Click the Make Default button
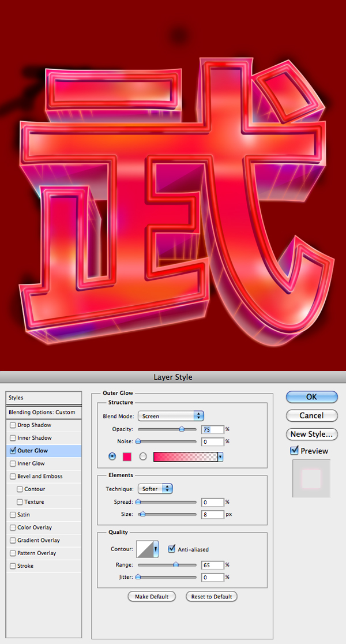 152,596
